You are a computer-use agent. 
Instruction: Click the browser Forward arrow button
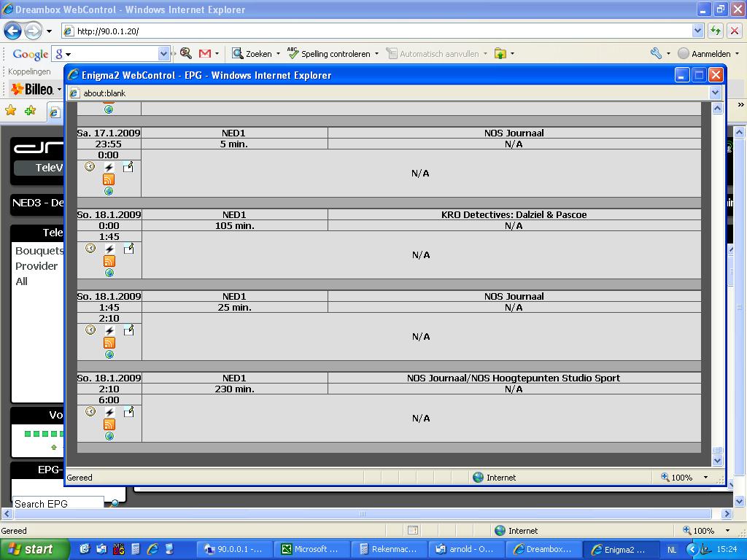[x=32, y=31]
